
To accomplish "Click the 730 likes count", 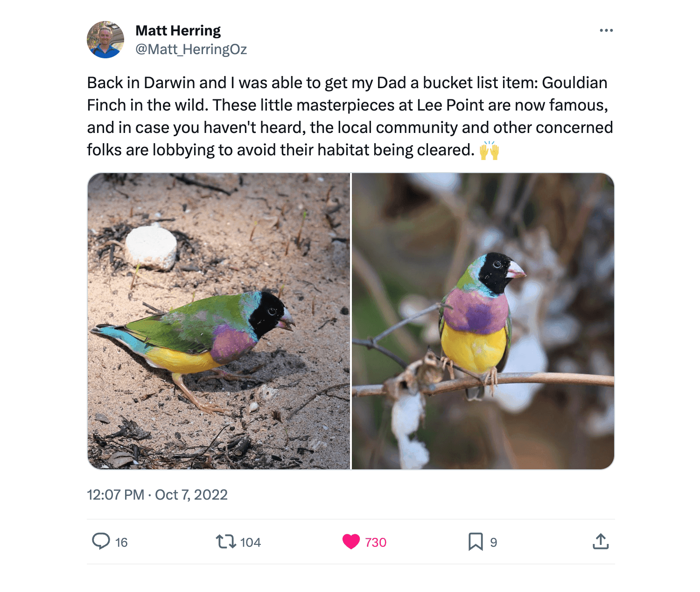I will coord(376,542).
